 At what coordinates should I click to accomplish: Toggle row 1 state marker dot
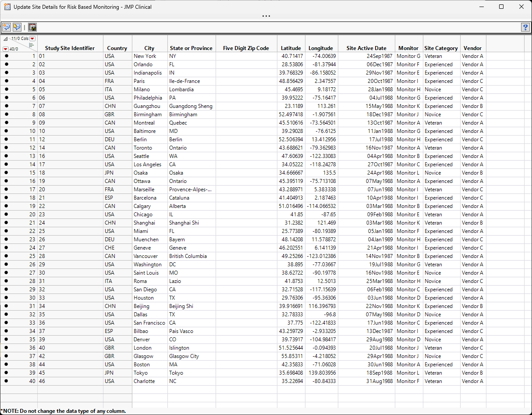[6, 56]
